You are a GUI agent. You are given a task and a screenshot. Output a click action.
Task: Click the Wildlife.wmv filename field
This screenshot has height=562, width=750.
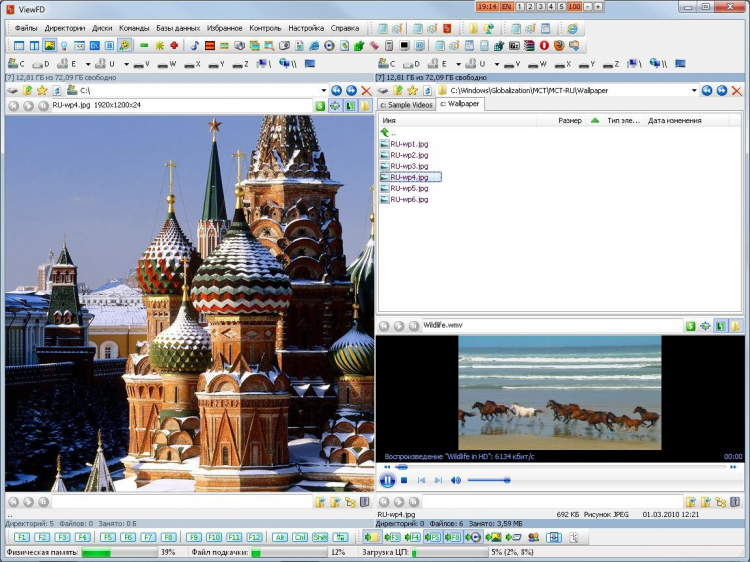click(552, 326)
